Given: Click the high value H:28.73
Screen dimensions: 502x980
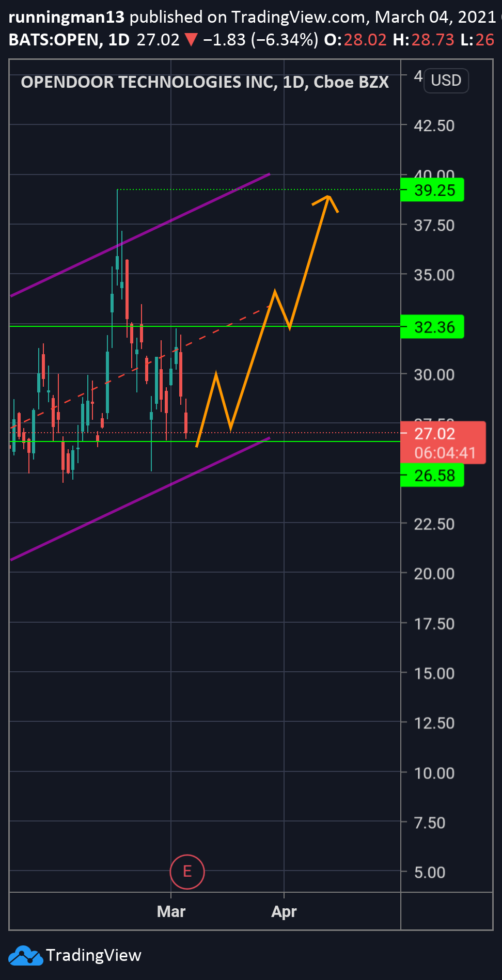Looking at the screenshot, I should point(423,40).
